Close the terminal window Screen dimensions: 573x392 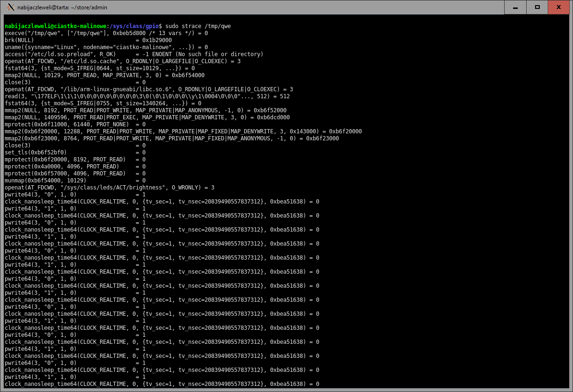[x=559, y=7]
